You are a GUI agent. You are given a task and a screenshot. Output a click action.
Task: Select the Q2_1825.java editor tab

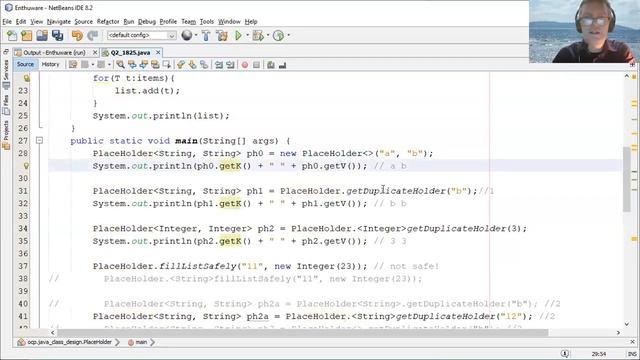point(130,53)
